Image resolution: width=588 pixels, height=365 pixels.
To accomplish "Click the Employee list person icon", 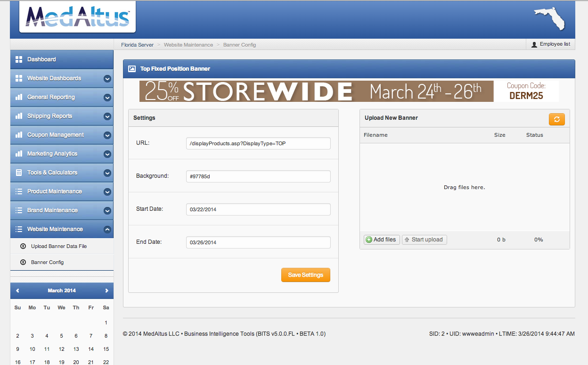I will tap(534, 44).
